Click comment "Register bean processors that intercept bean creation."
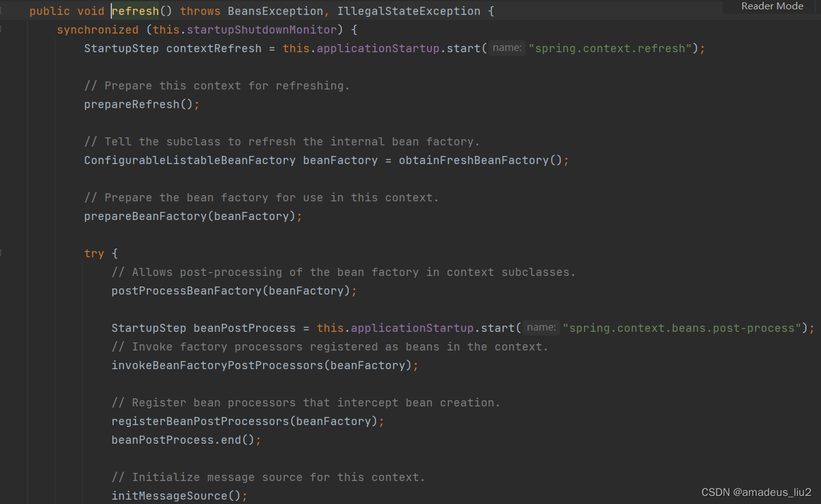The image size is (821, 504). pyautogui.click(x=306, y=403)
